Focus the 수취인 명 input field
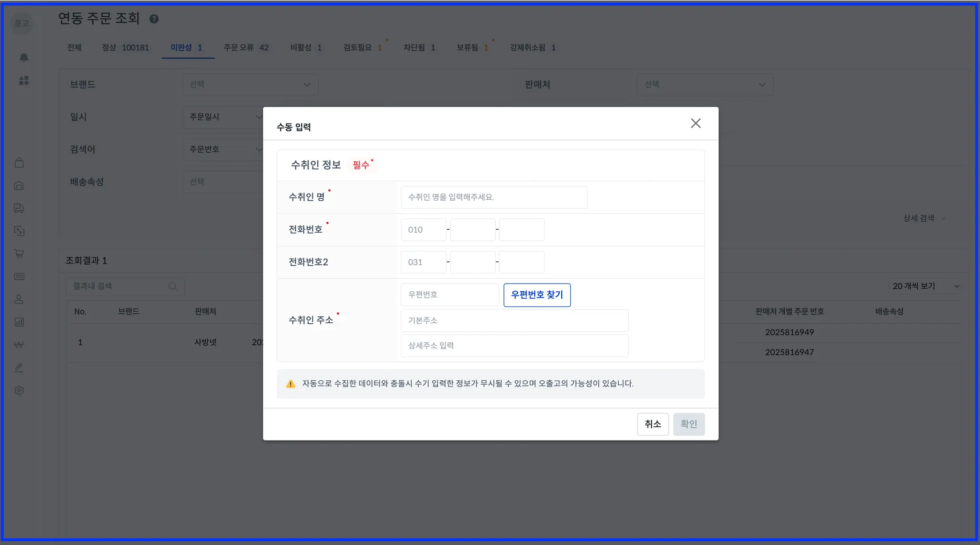Screen dimensions: 980x545 click(x=494, y=197)
